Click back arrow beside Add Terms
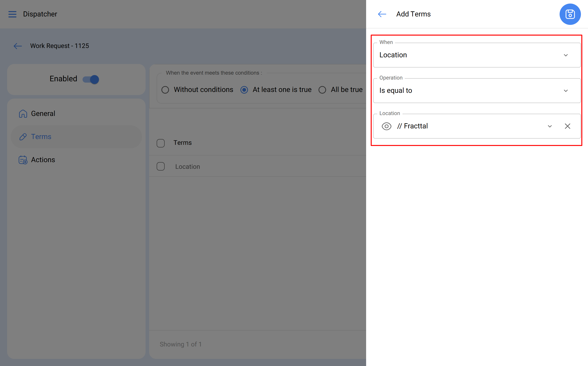 point(382,14)
